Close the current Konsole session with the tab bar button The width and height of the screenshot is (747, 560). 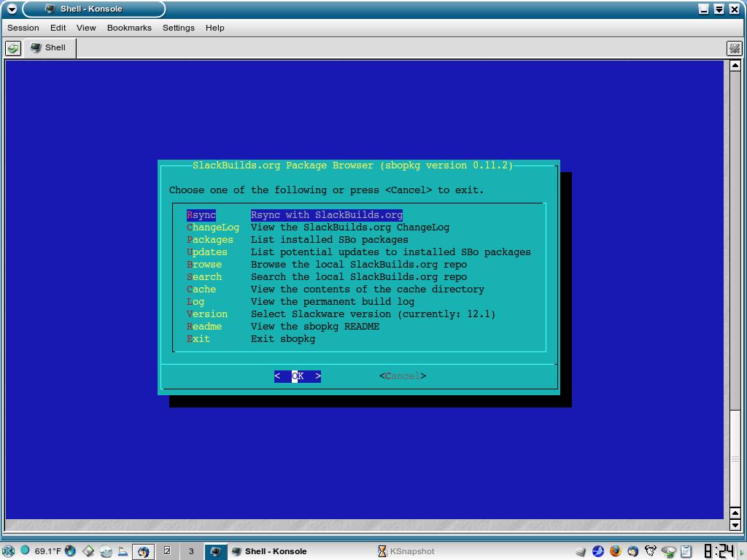[x=734, y=48]
